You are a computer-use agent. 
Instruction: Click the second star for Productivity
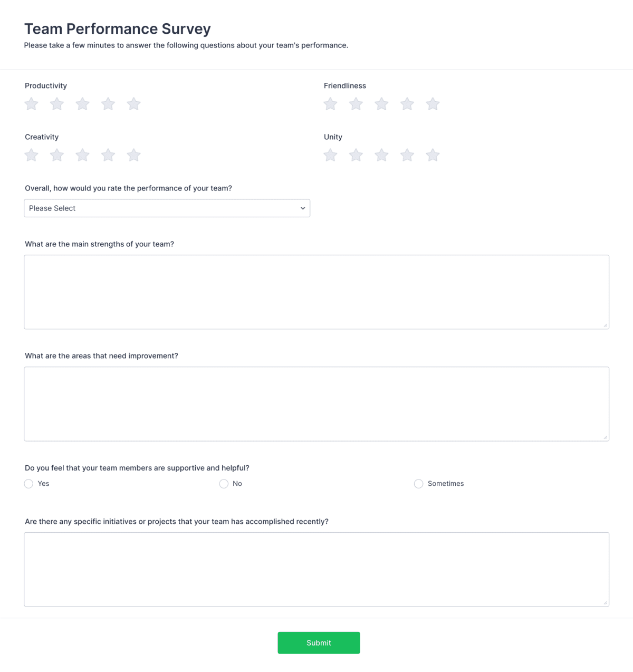coord(56,104)
